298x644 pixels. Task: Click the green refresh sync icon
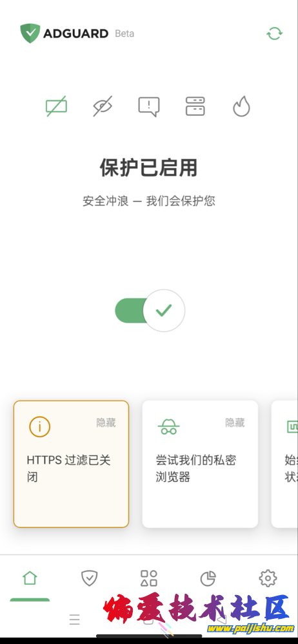click(x=275, y=33)
